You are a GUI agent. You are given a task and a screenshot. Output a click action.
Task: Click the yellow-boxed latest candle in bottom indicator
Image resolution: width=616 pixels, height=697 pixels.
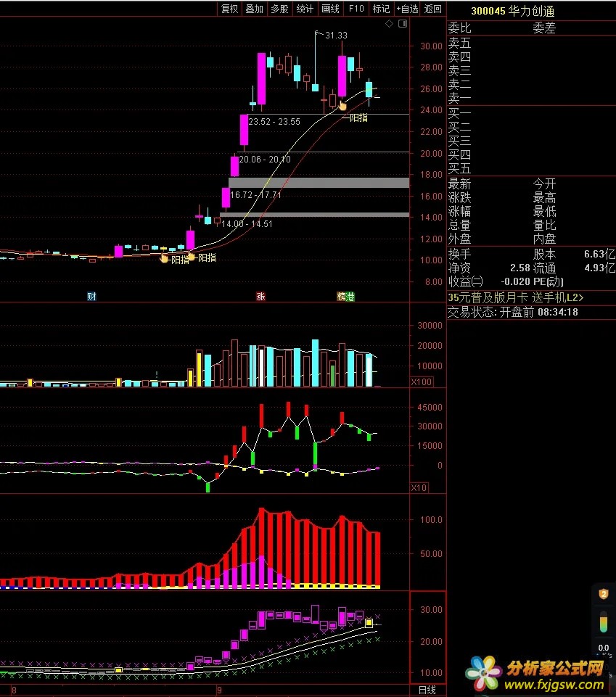[x=369, y=623]
